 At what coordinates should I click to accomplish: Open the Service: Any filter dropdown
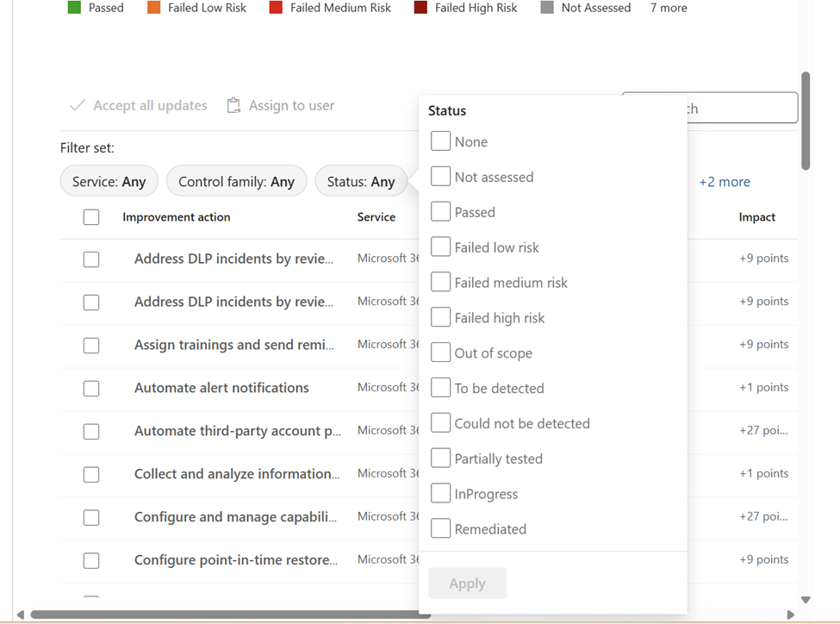pos(109,181)
